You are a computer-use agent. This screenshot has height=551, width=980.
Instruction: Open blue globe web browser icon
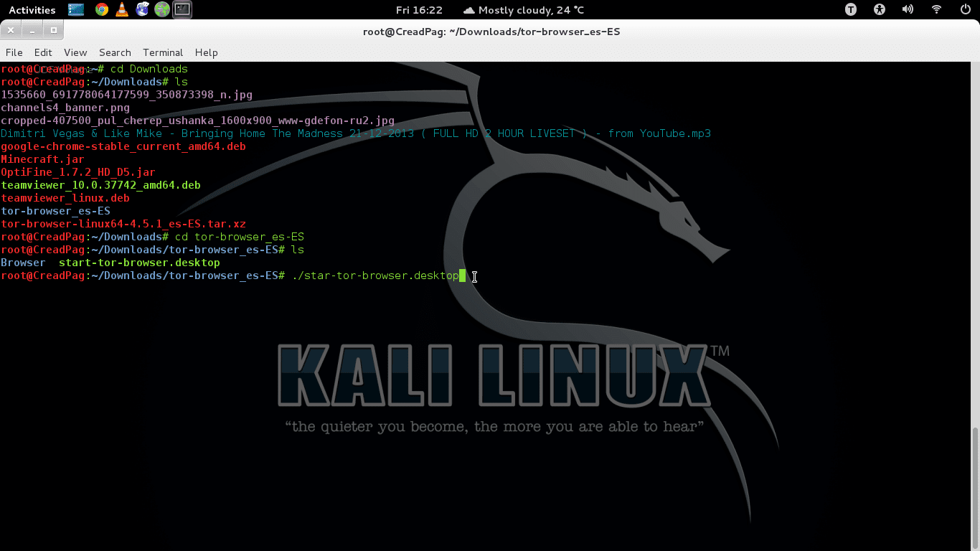(x=142, y=10)
